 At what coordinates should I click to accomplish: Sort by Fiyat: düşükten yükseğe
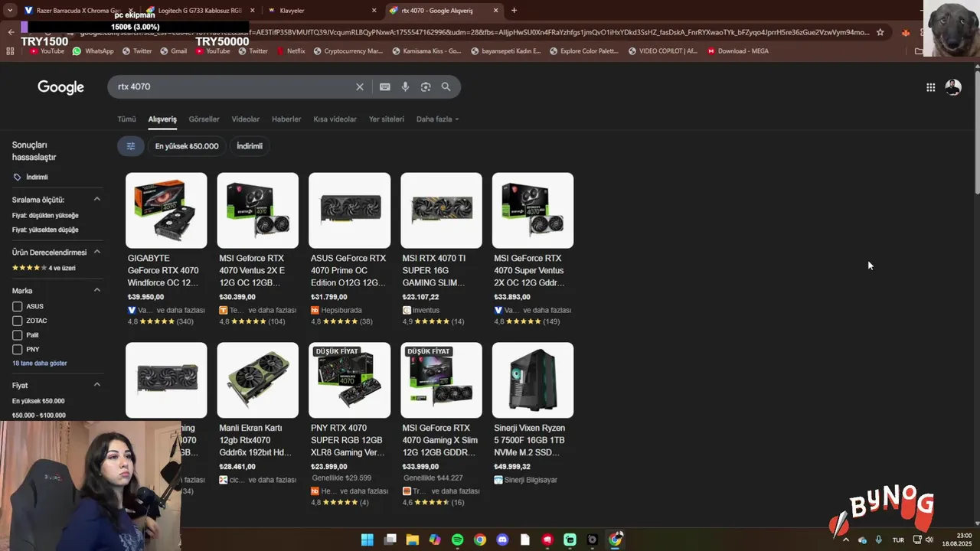[x=45, y=216]
